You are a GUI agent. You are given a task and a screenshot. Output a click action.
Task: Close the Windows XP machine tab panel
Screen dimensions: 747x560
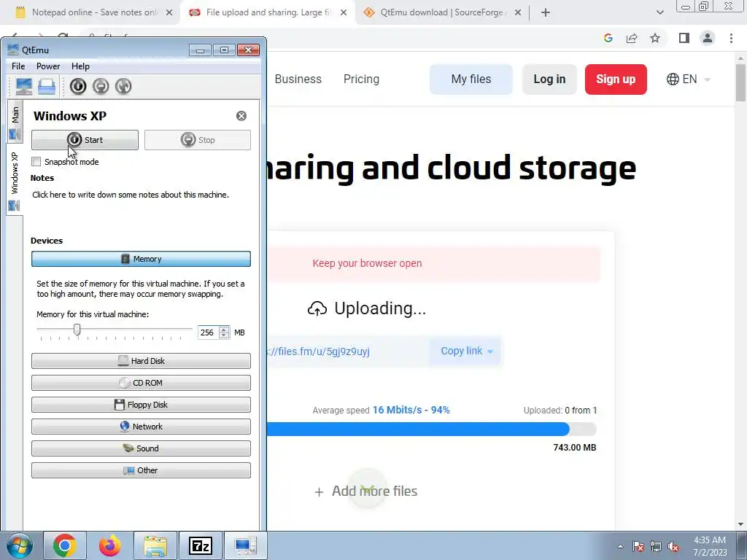(241, 116)
